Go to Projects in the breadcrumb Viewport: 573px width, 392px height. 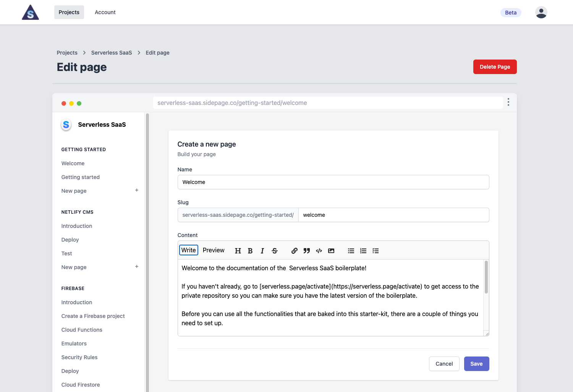[x=67, y=53]
